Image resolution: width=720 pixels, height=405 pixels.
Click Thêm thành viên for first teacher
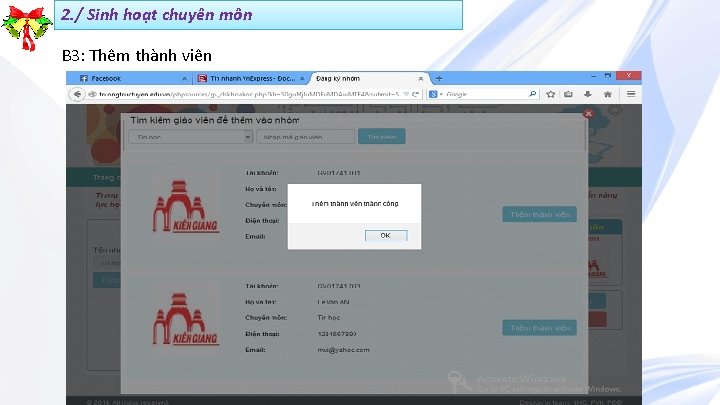[x=540, y=214]
